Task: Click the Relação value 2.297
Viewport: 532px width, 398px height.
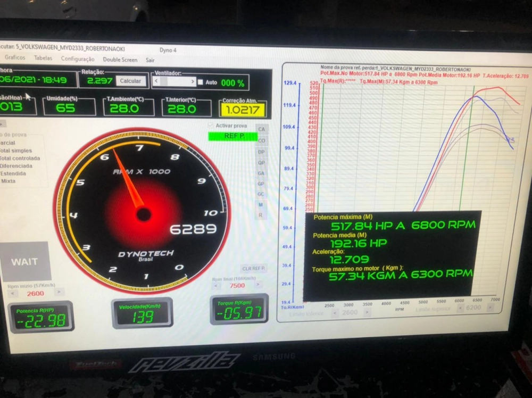Action: point(99,80)
